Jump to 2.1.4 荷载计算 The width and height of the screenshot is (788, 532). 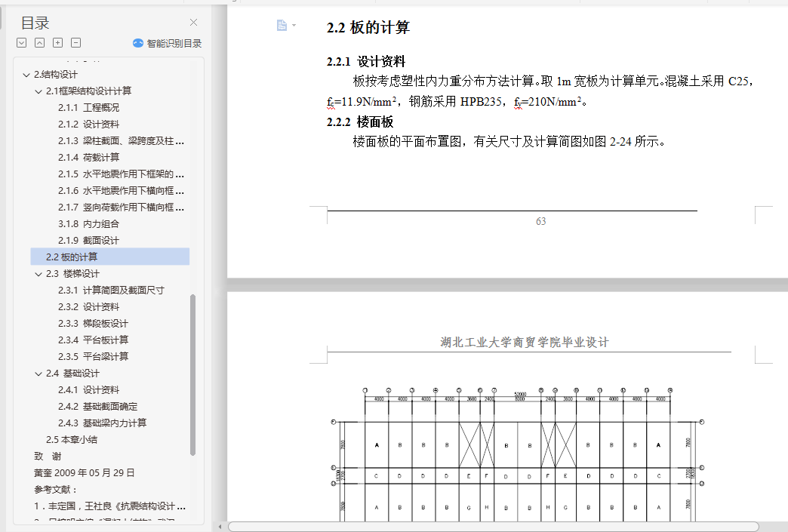(88, 157)
